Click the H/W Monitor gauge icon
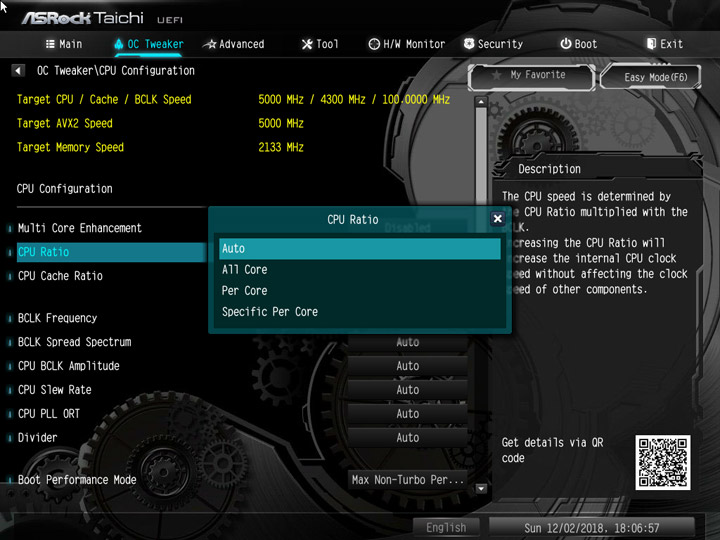Viewport: 720px width, 540px height. point(374,44)
